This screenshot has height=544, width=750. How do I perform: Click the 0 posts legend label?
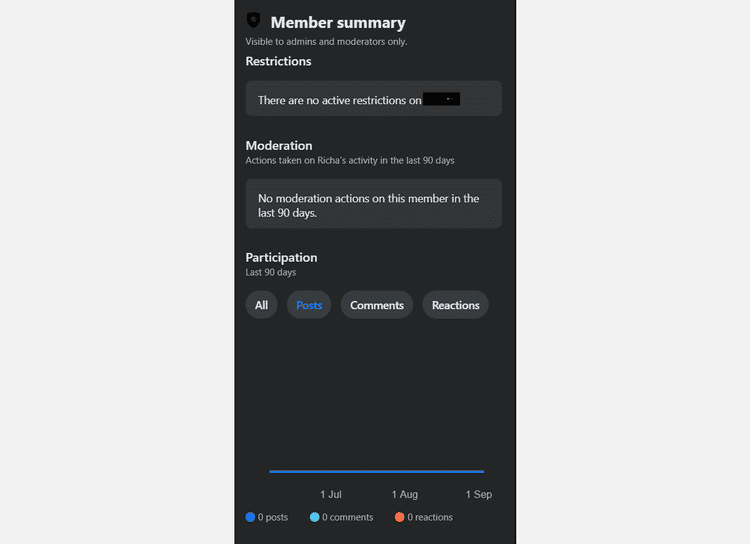point(273,517)
